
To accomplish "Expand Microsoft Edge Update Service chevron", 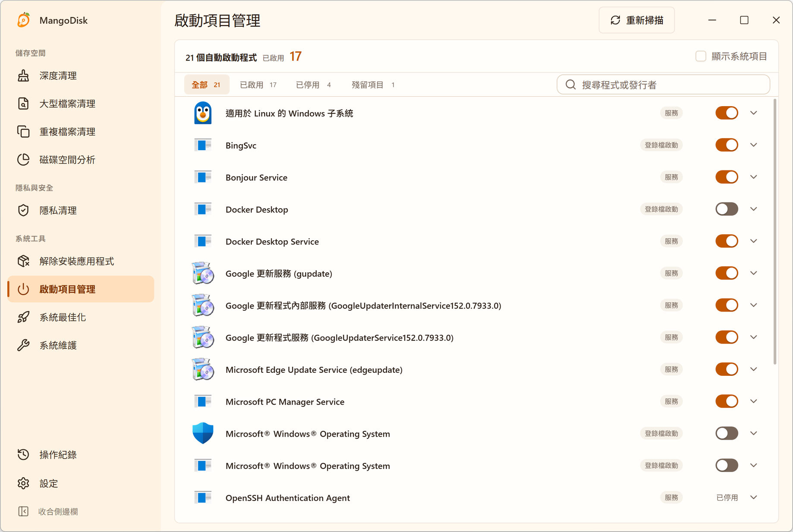I will coord(754,369).
